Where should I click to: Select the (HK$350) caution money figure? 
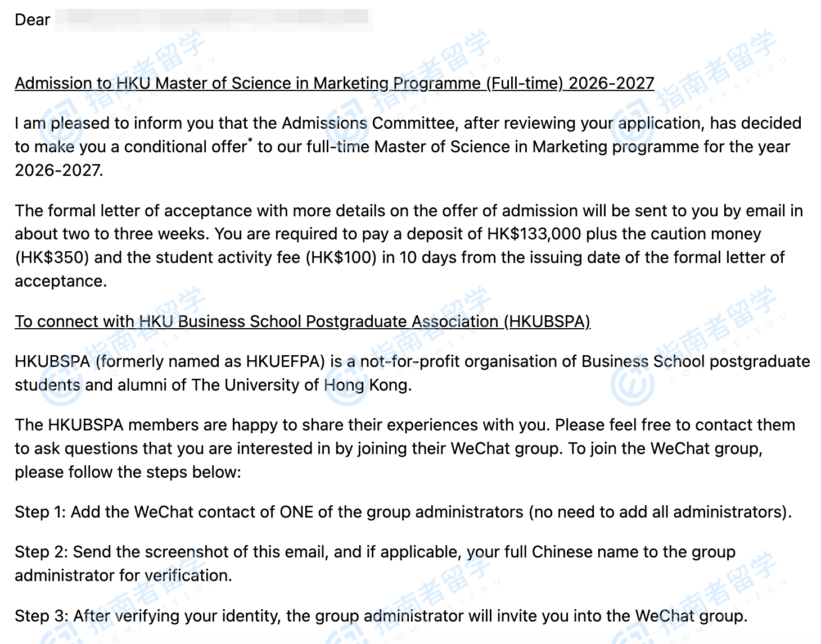pyautogui.click(x=52, y=257)
